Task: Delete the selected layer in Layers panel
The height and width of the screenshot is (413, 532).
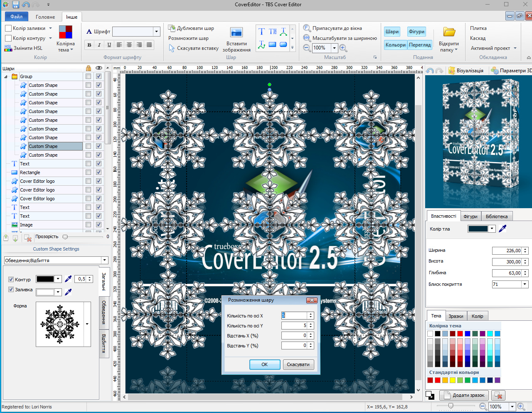Action: tap(28, 238)
